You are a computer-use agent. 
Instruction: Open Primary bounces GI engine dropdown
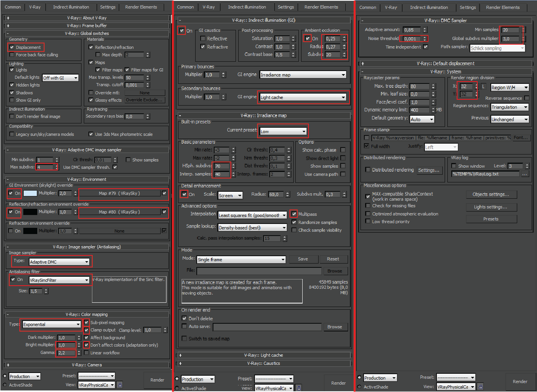303,75
